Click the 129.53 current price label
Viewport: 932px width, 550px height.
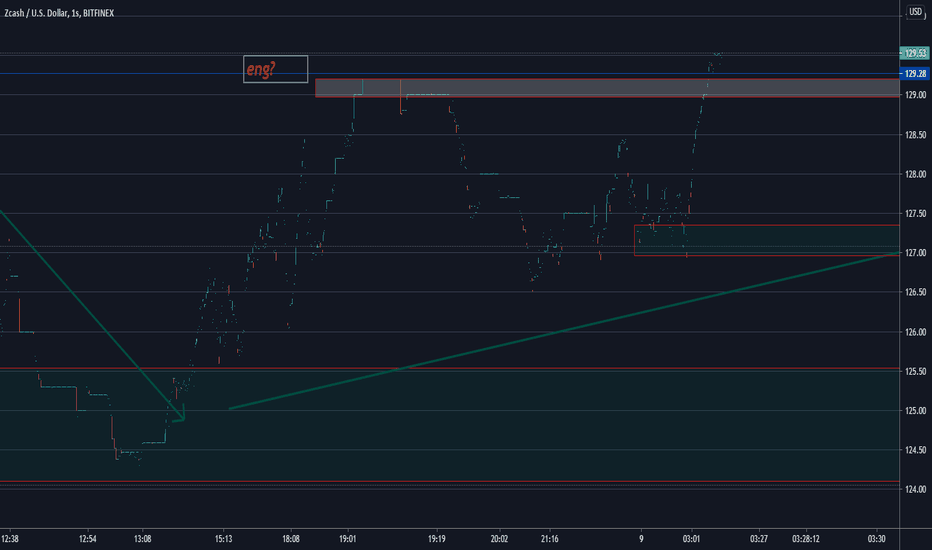pyautogui.click(x=914, y=54)
